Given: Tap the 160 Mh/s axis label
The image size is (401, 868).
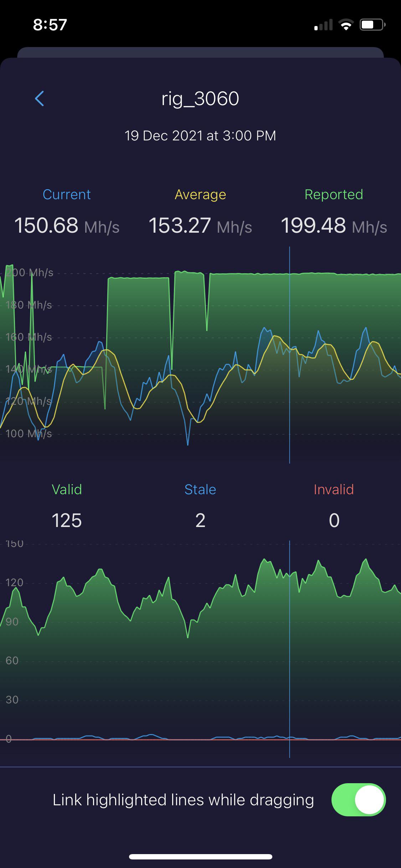Looking at the screenshot, I should pos(29,337).
